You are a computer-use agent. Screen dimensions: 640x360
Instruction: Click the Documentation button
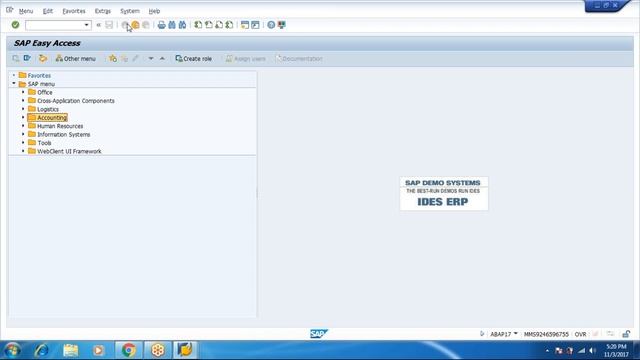[x=299, y=58]
